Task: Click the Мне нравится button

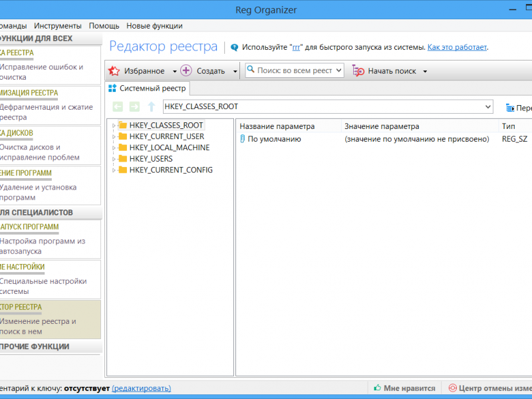Action: click(404, 388)
